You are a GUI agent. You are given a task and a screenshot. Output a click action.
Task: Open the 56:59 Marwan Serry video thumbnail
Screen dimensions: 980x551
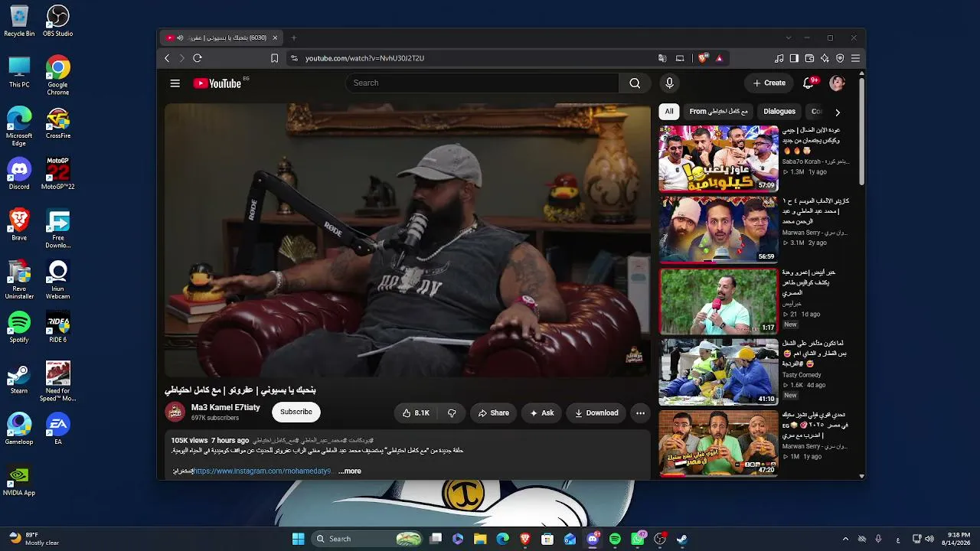(719, 230)
